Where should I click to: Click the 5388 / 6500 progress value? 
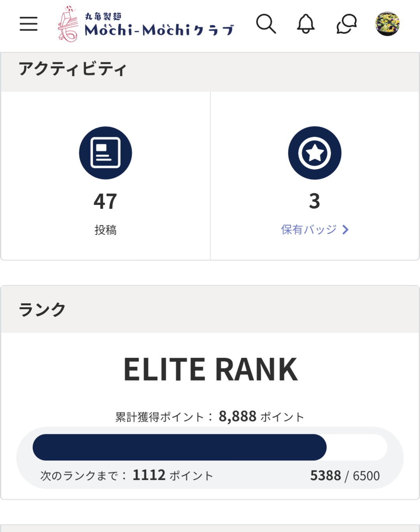pyautogui.click(x=344, y=476)
